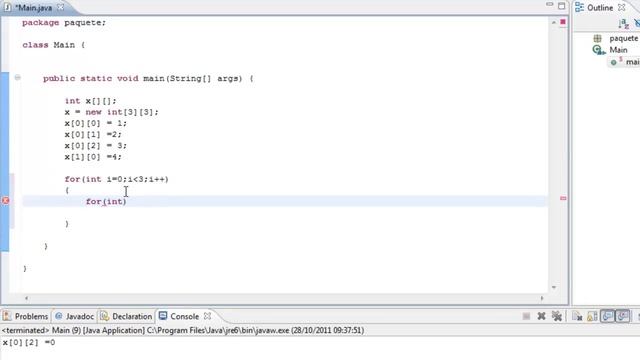Collapse the main method fold marker
This screenshot has height=360, width=640.
[18, 78]
